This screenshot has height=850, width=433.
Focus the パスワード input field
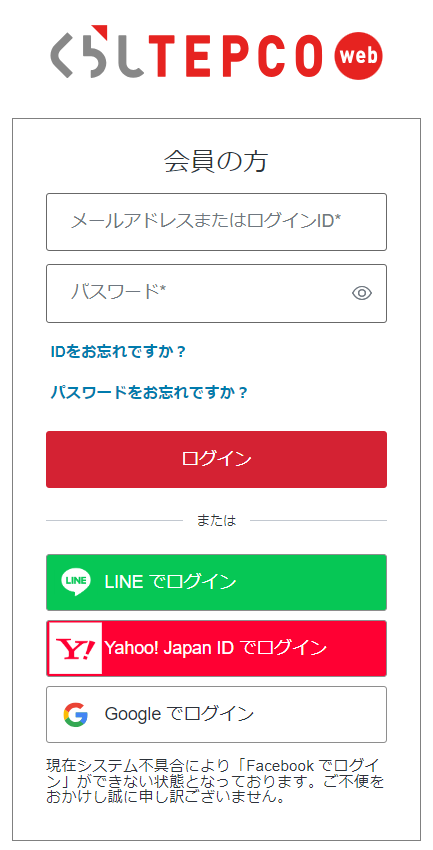point(216,293)
